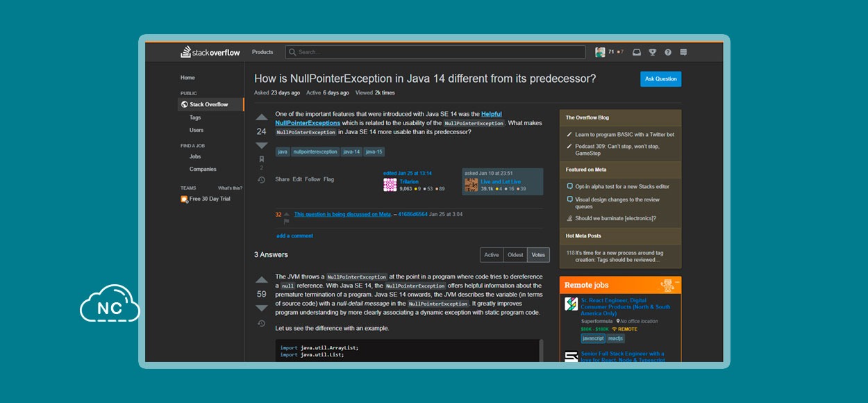Open 'This question is being discussed on Meta' link
The width and height of the screenshot is (868, 403).
click(342, 214)
